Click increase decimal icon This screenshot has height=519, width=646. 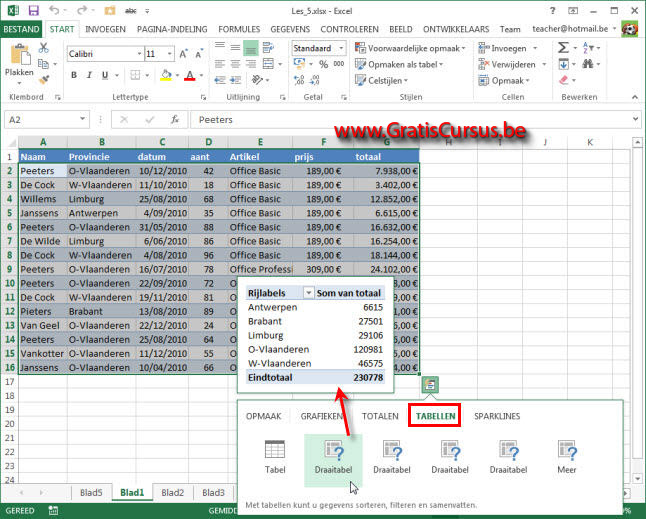tap(300, 80)
